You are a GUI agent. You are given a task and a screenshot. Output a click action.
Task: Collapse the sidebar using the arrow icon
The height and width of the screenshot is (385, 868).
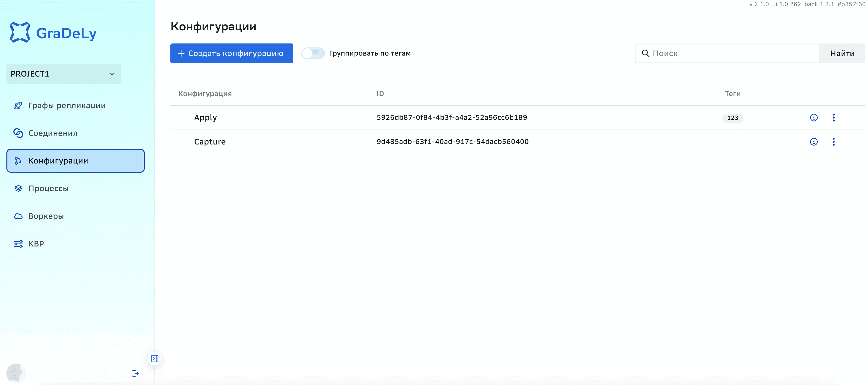click(x=155, y=358)
